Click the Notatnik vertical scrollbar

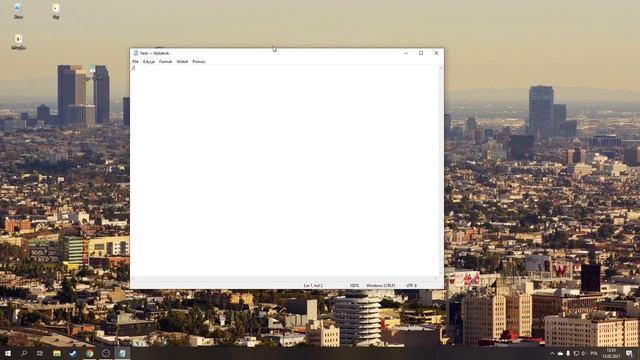pyautogui.click(x=441, y=171)
